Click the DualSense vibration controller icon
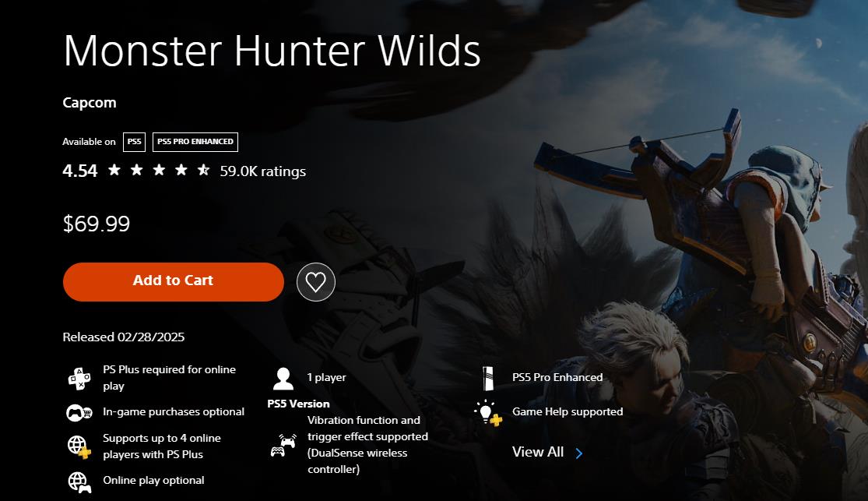Screen dimensions: 868x501 [283, 446]
